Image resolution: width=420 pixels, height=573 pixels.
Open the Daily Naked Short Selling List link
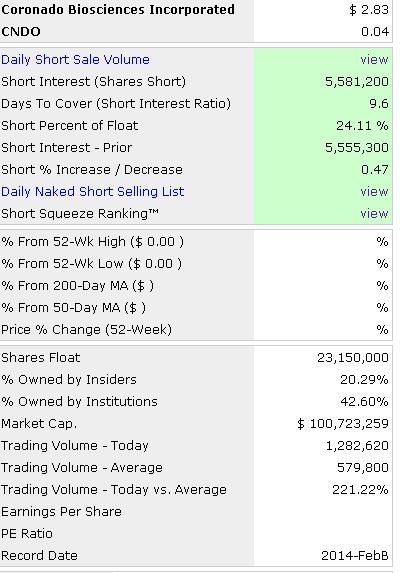coord(92,191)
